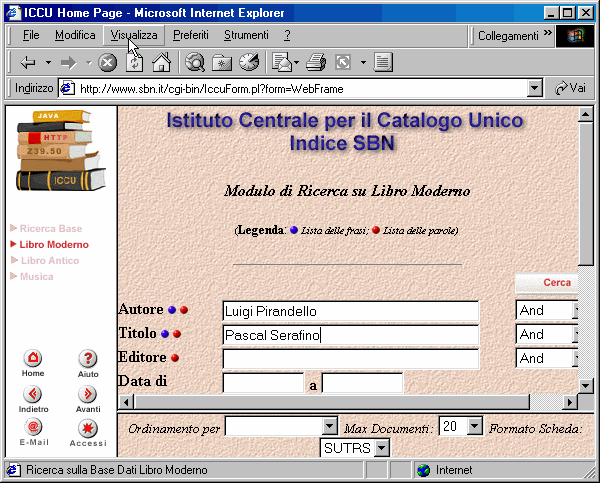
Task: Open the Preferiti menu
Action: [190, 35]
